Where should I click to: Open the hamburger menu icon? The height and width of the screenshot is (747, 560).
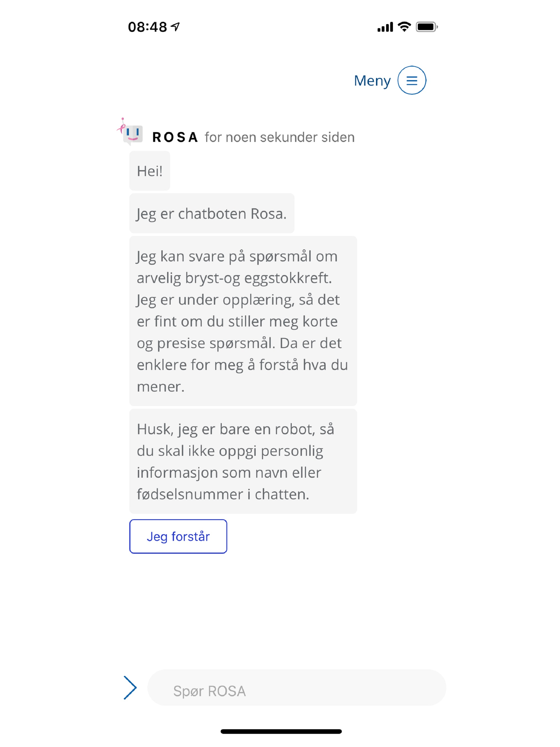point(412,80)
